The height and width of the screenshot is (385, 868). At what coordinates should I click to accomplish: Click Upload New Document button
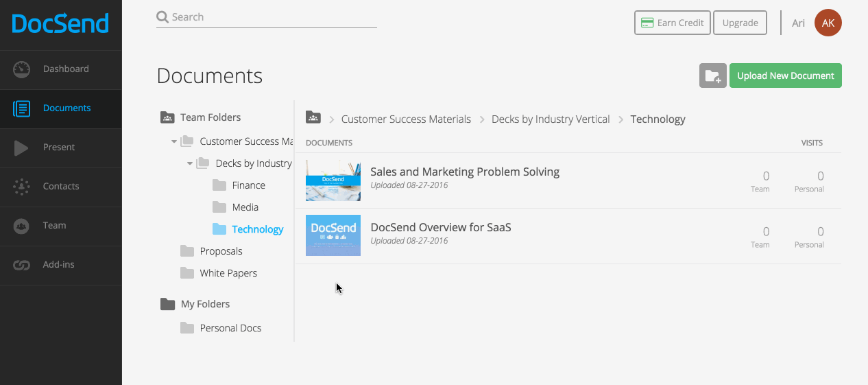pos(786,75)
